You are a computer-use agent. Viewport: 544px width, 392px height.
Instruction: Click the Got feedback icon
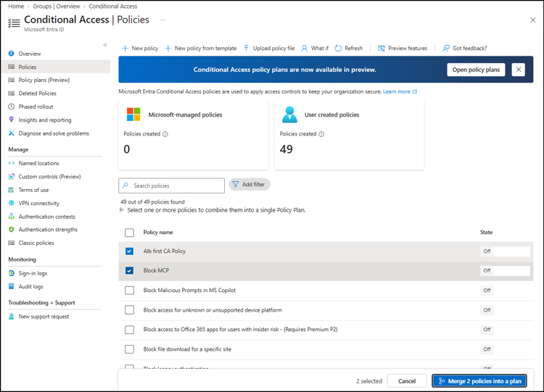click(446, 48)
